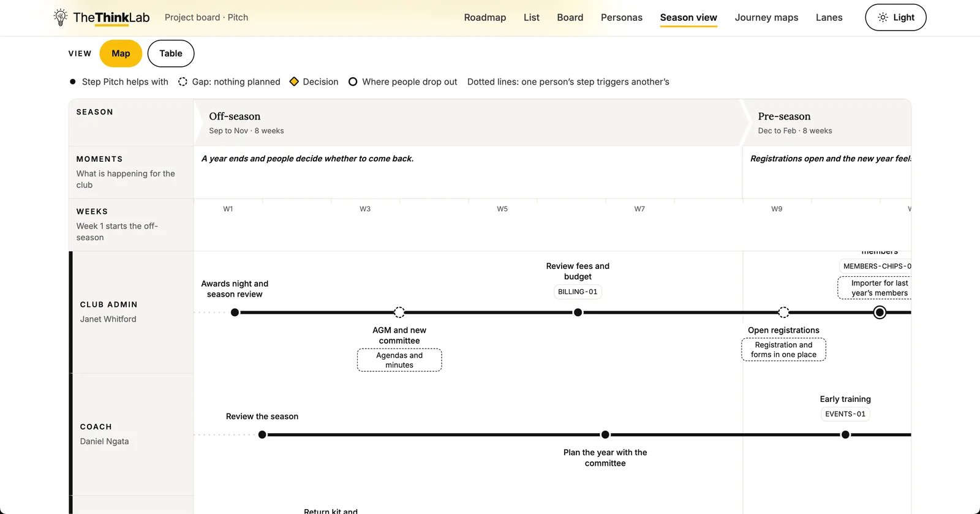980x514 pixels.
Task: Select the Awards night and season review dot
Action: (x=235, y=312)
